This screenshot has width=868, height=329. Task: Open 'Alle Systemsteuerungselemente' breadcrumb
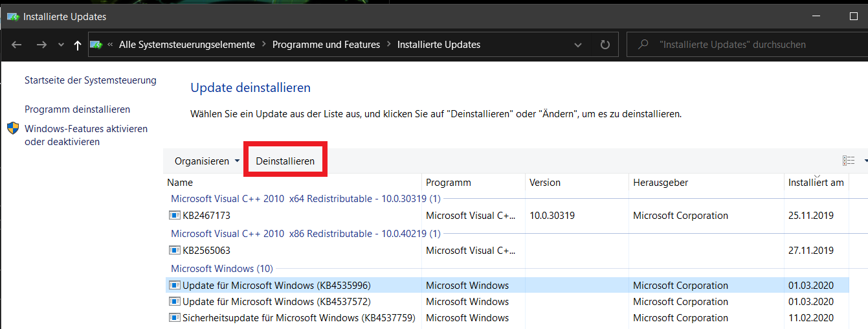(x=187, y=45)
